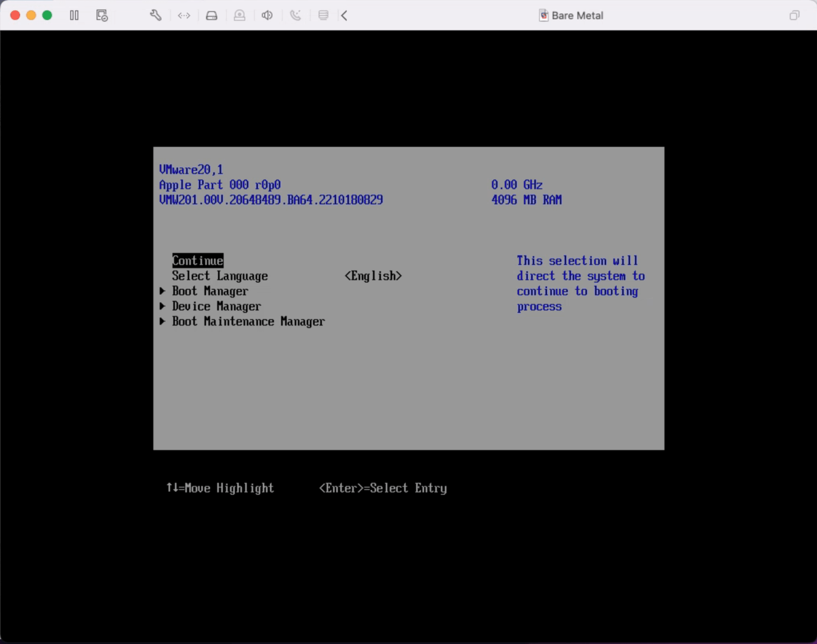Open the snapshot manager icon
The image size is (817, 644).
102,16
